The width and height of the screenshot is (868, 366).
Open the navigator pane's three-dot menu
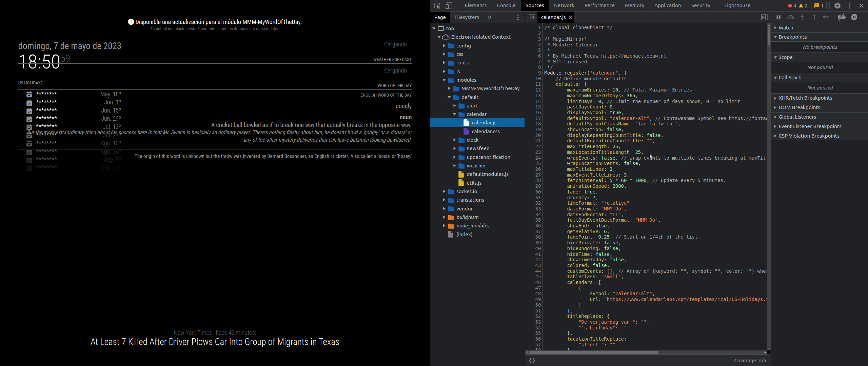(x=517, y=17)
